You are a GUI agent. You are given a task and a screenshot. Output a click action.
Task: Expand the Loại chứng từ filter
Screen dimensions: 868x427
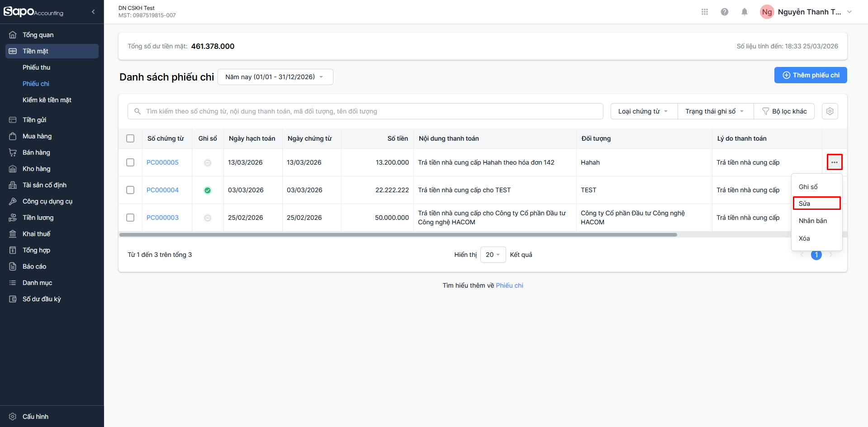tap(643, 111)
